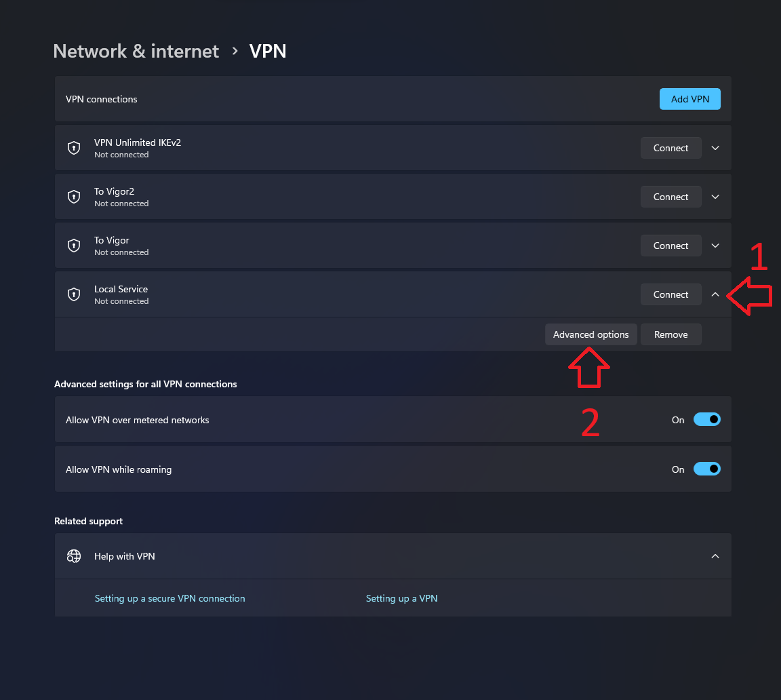Select VPN in the breadcrumb

click(x=268, y=51)
